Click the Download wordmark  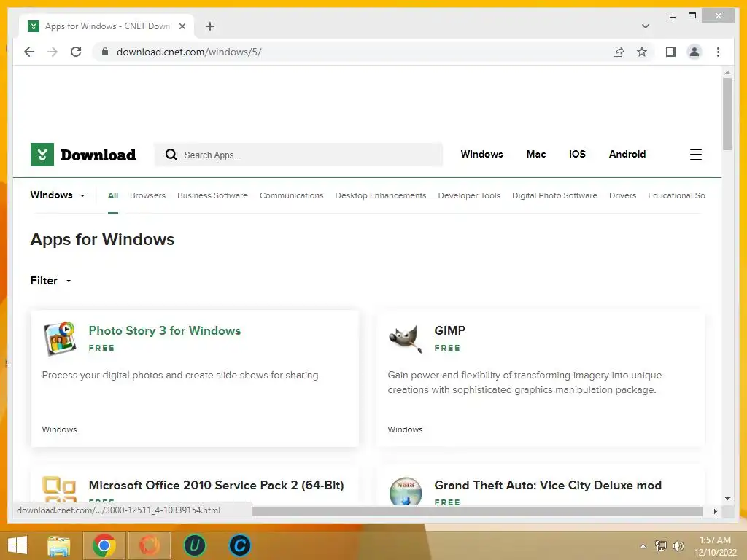click(98, 155)
